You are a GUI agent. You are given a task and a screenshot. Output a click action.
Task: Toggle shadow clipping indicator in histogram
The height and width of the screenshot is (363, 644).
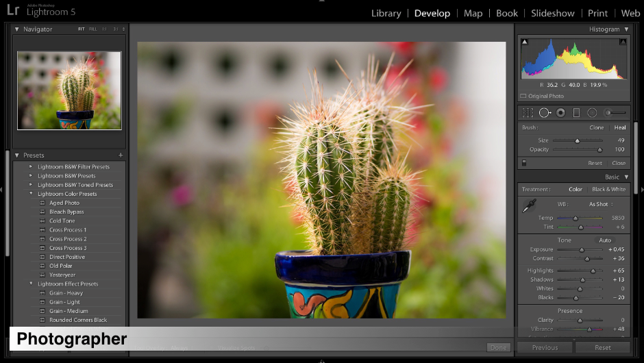click(x=525, y=42)
